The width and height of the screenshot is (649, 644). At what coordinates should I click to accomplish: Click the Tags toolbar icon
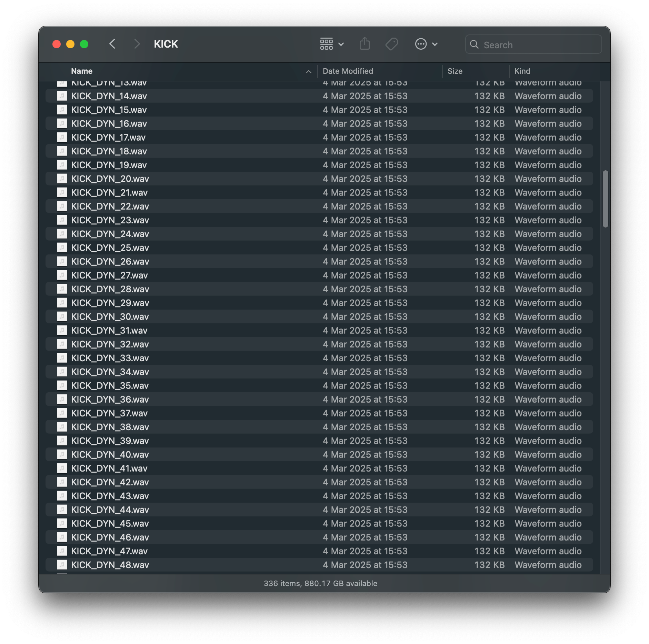pyautogui.click(x=392, y=44)
